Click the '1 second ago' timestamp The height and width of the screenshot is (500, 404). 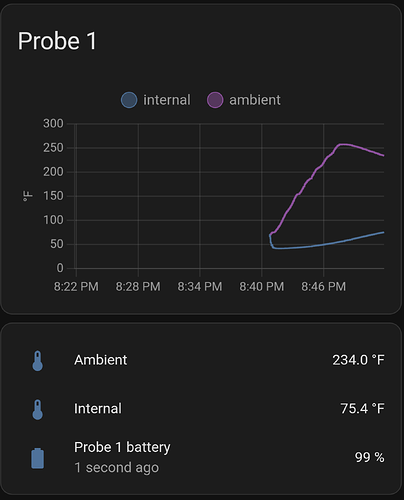point(116,468)
